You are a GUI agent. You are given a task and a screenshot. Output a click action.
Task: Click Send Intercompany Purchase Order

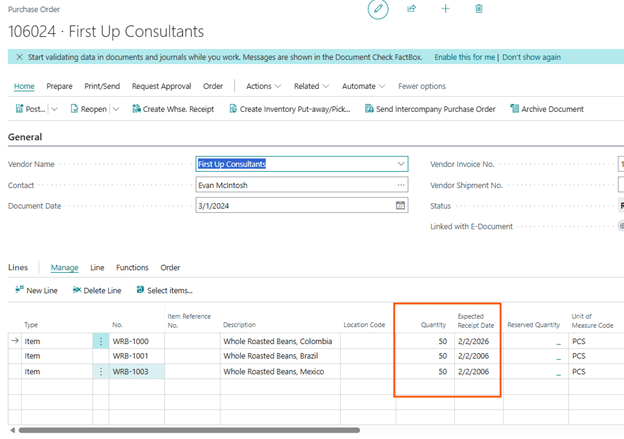point(432,109)
